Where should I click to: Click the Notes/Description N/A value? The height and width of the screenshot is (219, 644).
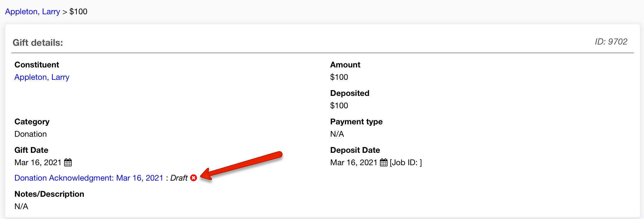[x=21, y=207]
